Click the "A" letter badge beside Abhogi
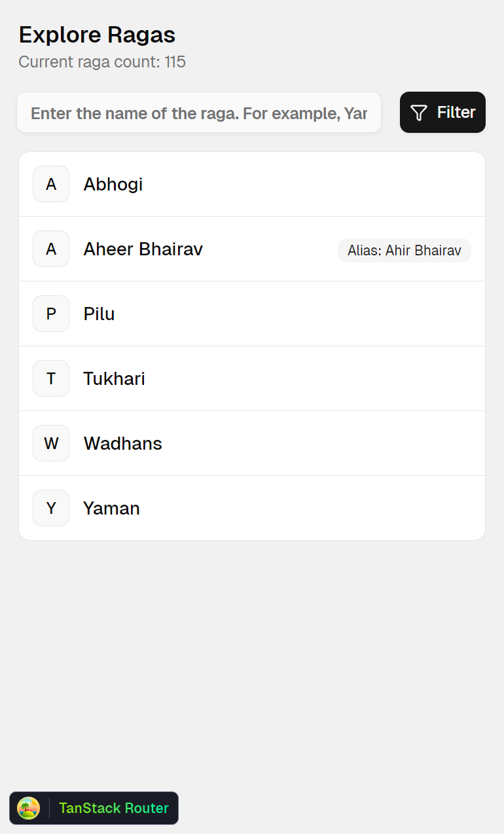The width and height of the screenshot is (504, 834). (x=51, y=185)
